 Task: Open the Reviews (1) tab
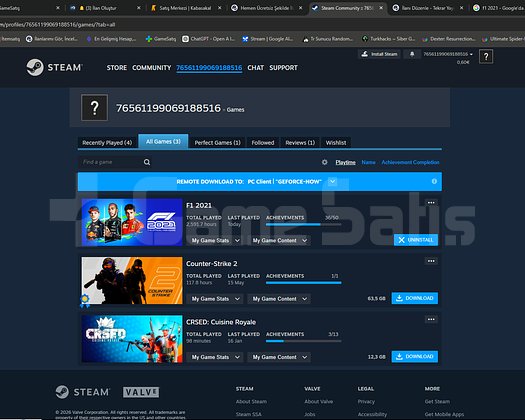point(300,143)
